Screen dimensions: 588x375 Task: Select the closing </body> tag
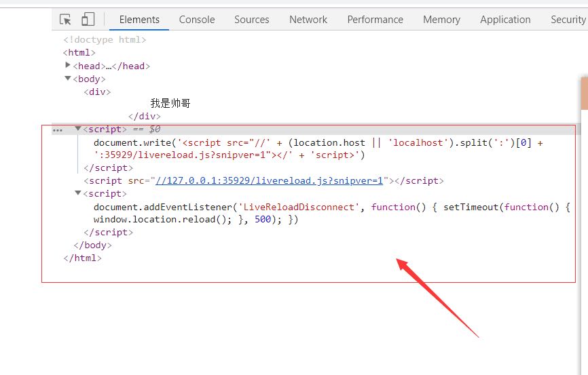(92, 245)
